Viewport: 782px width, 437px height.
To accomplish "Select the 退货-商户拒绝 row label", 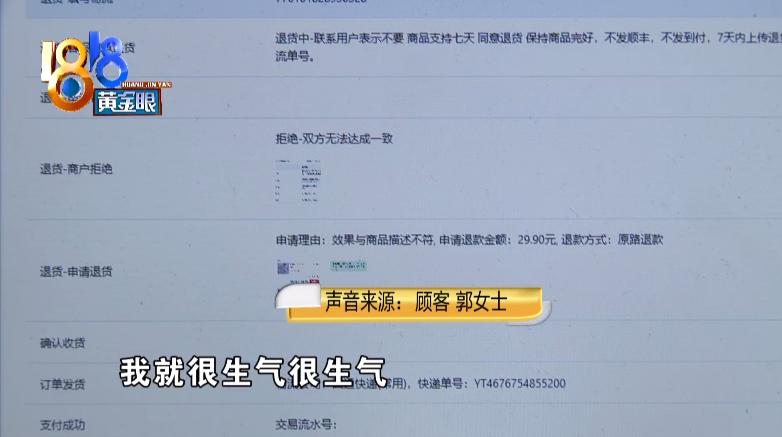I will (x=76, y=169).
